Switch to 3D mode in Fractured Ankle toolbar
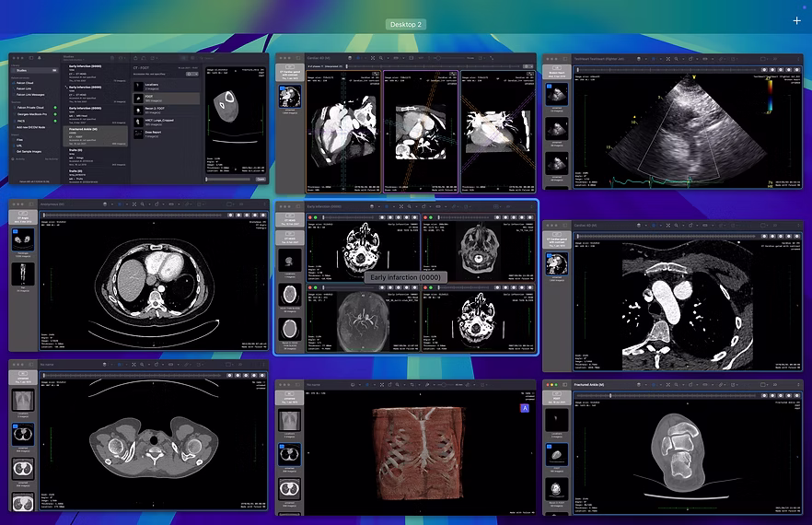 (x=775, y=385)
